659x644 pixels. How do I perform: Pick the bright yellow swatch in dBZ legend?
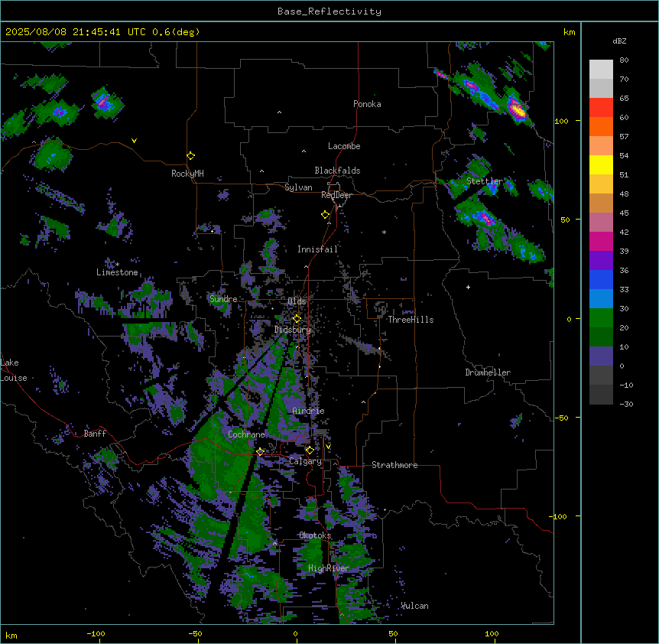click(601, 164)
